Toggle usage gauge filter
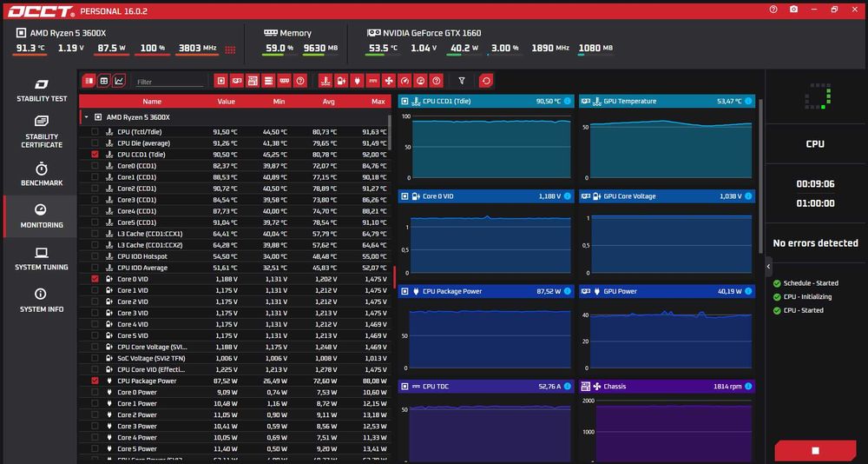 click(x=420, y=81)
